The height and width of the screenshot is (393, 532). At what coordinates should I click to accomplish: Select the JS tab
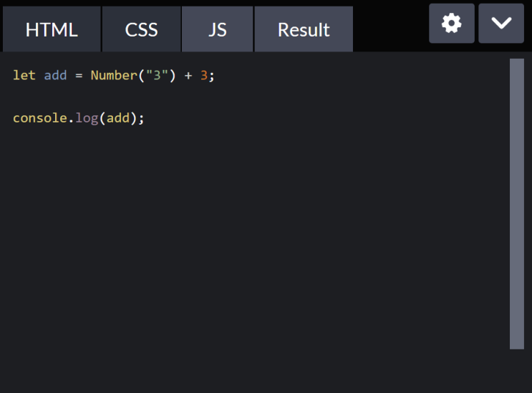point(218,29)
